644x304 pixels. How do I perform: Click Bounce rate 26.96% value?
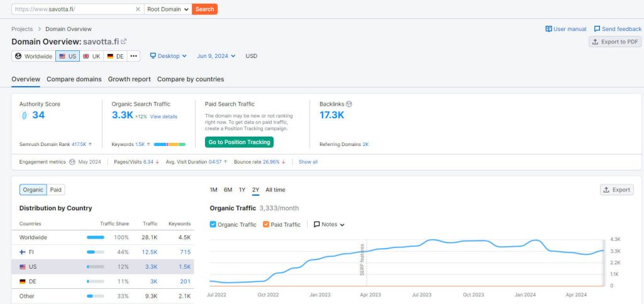pyautogui.click(x=271, y=162)
